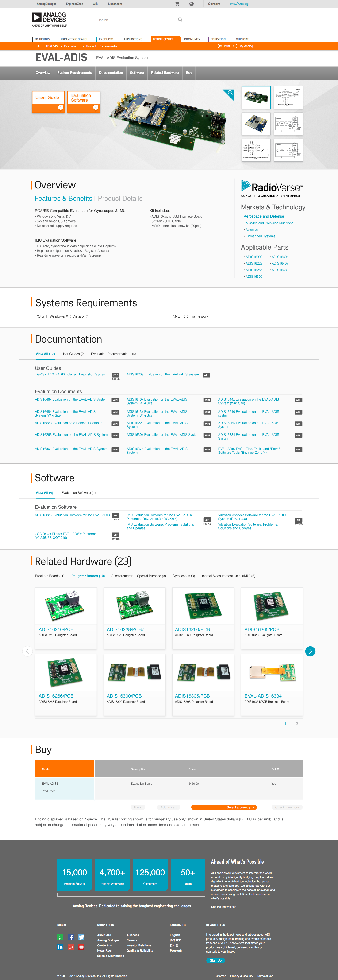The width and height of the screenshot is (338, 980).
Task: Open the Twitter social icon
Action: 81,937
